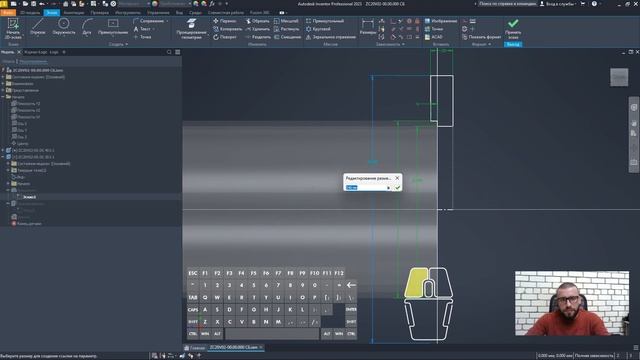Switch to the Проверка tab
The image size is (640, 360).
tap(100, 13)
